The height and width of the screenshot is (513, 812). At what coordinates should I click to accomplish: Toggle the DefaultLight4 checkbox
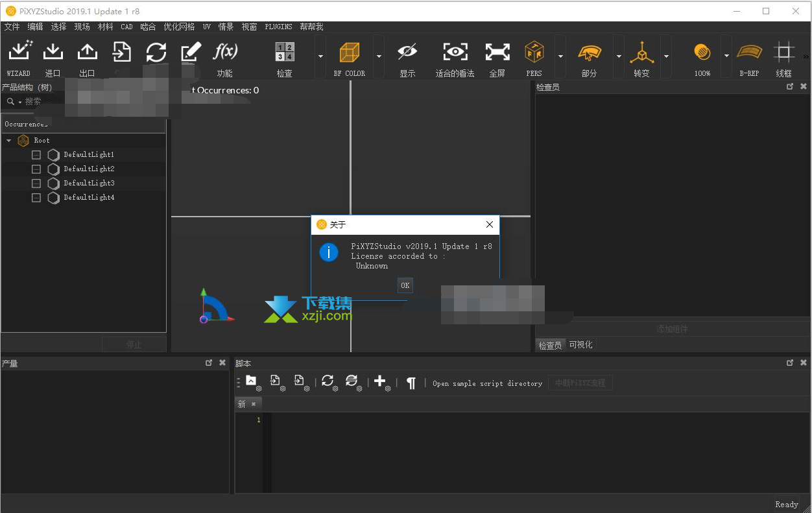click(x=36, y=198)
